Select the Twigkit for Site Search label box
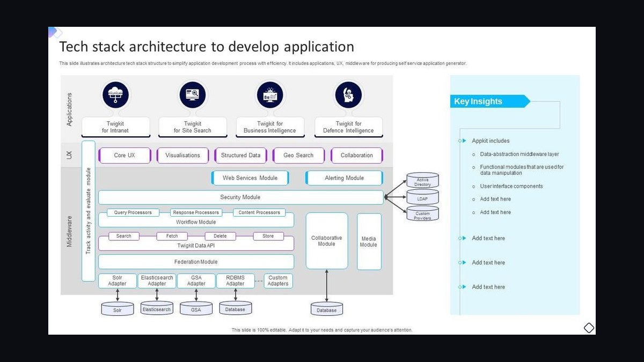Image resolution: width=644 pixels, height=362 pixels. click(193, 127)
